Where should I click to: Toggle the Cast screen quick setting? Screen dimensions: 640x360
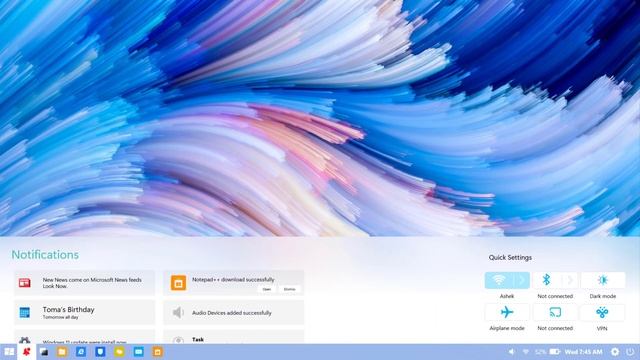pos(555,312)
